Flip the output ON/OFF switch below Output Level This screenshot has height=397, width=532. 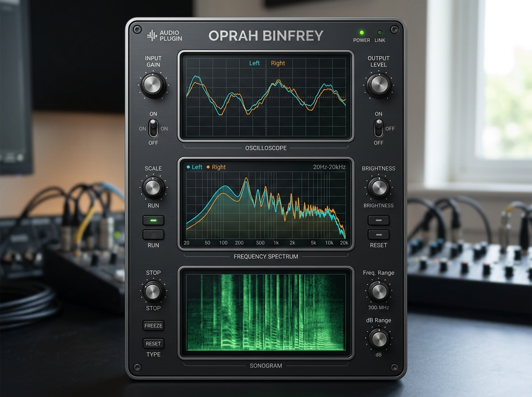click(x=378, y=129)
